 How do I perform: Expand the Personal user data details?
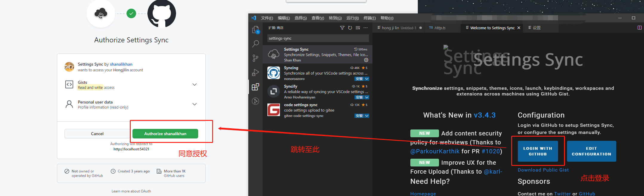pyautogui.click(x=195, y=104)
